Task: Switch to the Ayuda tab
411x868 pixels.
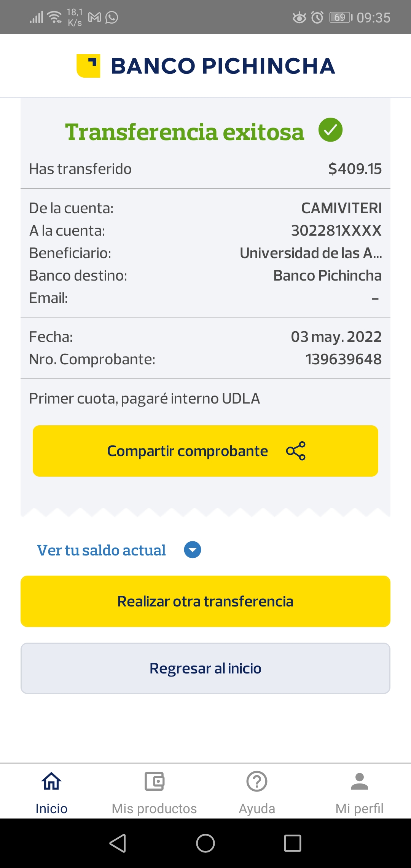Action: (x=257, y=808)
